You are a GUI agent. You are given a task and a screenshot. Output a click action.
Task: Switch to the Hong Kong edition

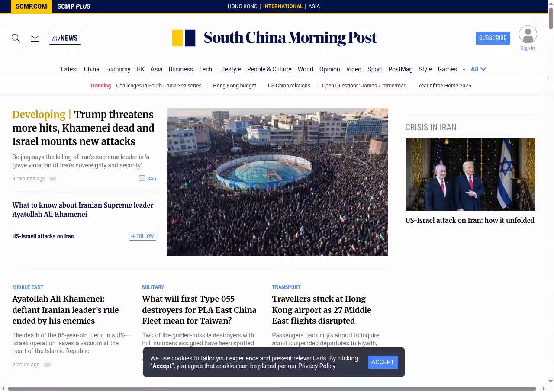tap(242, 6)
